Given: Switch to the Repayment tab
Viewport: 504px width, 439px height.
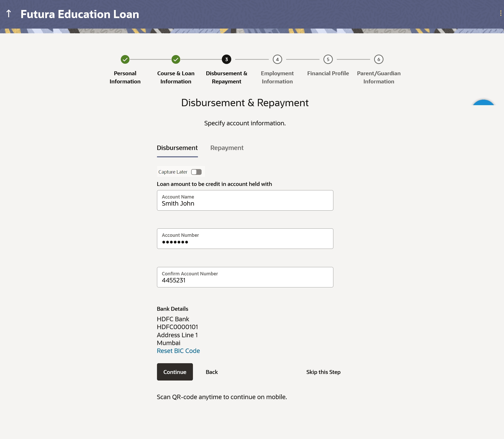Looking at the screenshot, I should coord(227,148).
